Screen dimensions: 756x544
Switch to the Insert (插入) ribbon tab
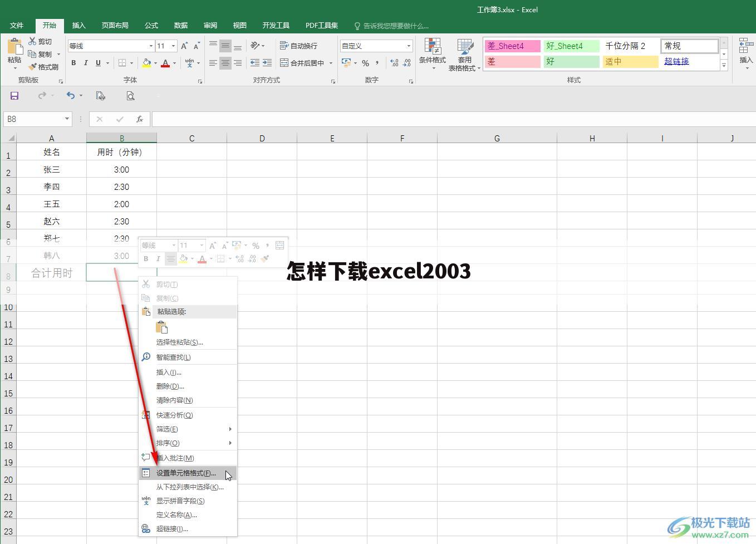tap(79, 26)
